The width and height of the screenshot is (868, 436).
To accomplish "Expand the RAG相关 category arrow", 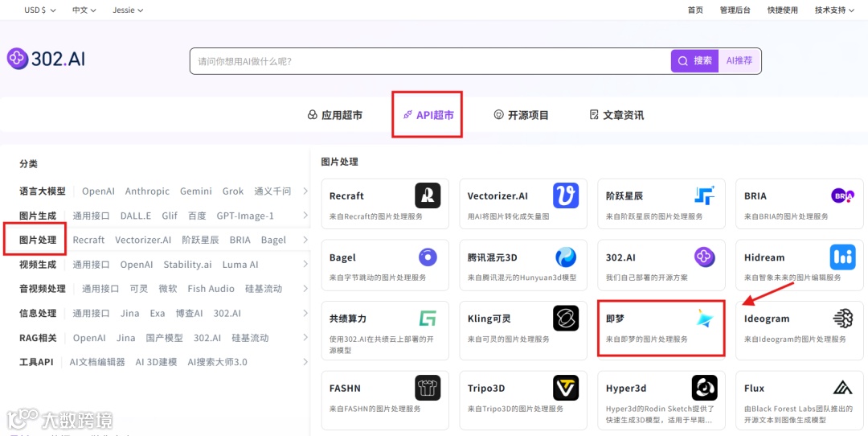I will pyautogui.click(x=305, y=337).
